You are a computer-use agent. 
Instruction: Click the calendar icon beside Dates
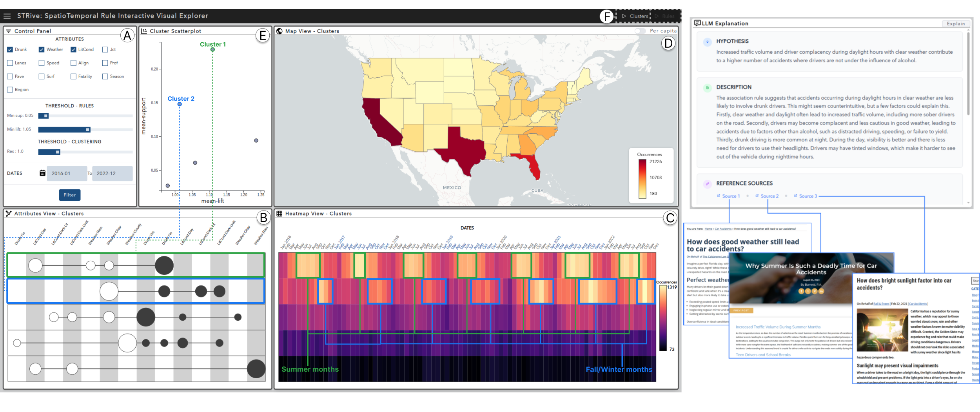pyautogui.click(x=42, y=173)
